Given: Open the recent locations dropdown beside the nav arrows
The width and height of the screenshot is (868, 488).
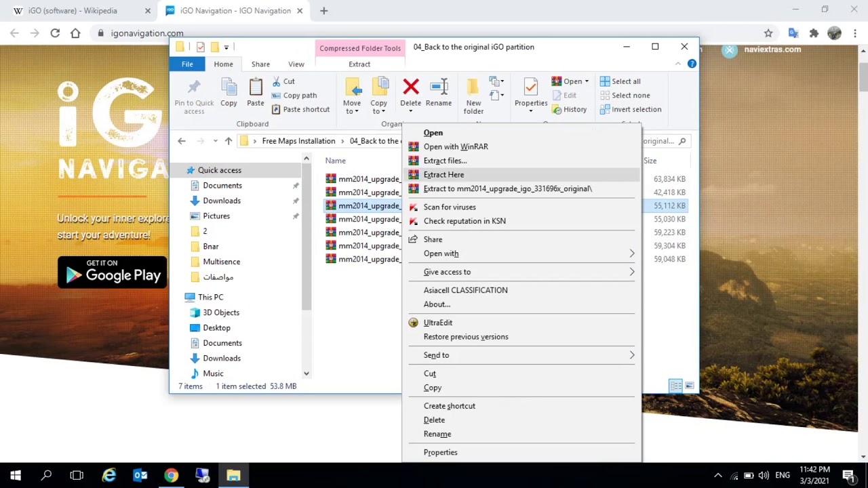Looking at the screenshot, I should click(x=215, y=141).
